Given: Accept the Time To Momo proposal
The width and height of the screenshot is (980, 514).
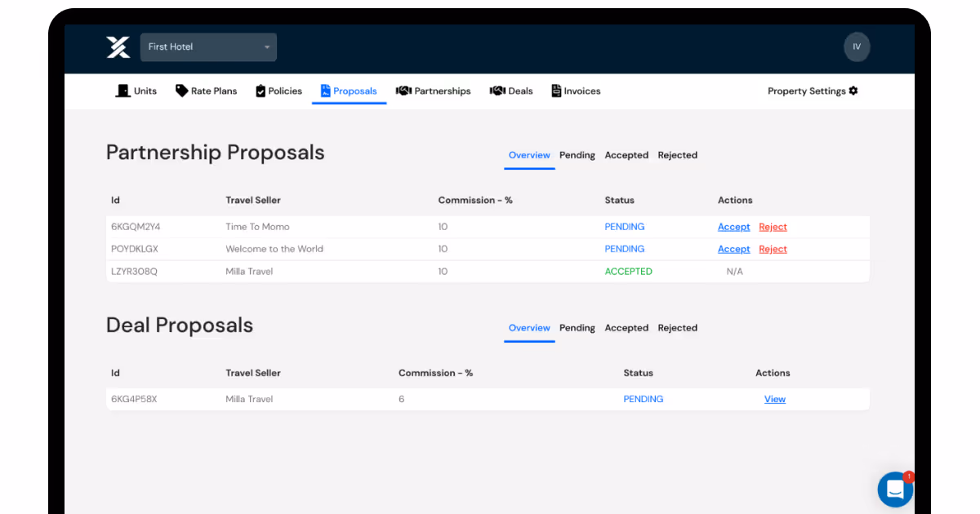Looking at the screenshot, I should (733, 227).
